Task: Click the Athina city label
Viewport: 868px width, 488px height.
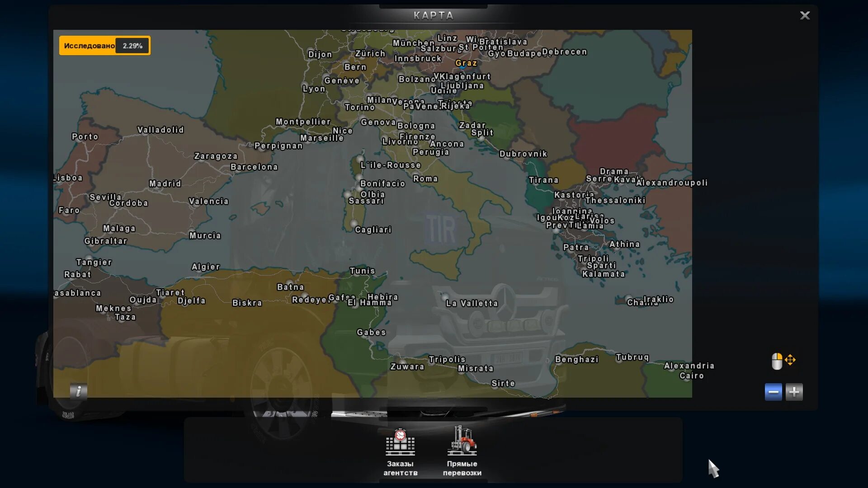Action: point(624,244)
